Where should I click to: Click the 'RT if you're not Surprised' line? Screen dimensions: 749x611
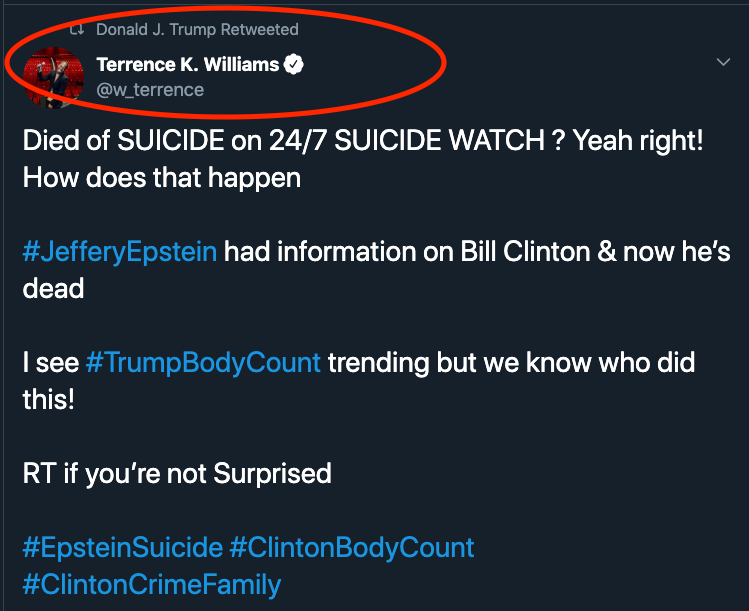tap(177, 473)
